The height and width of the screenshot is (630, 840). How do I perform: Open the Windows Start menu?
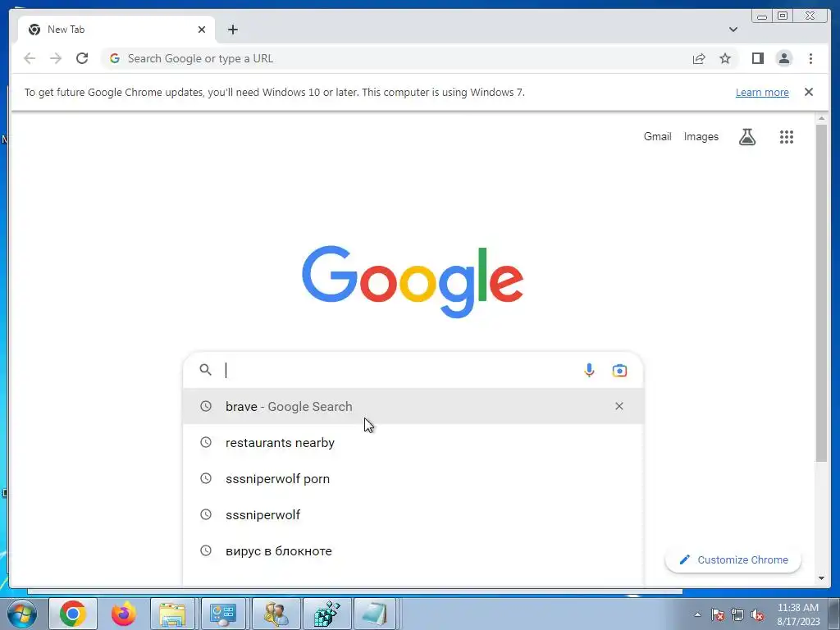[x=21, y=614]
